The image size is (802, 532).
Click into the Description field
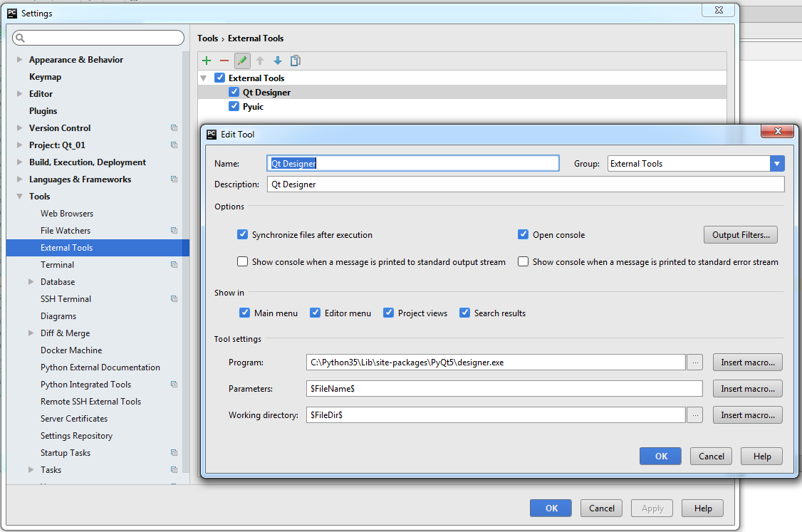click(526, 184)
